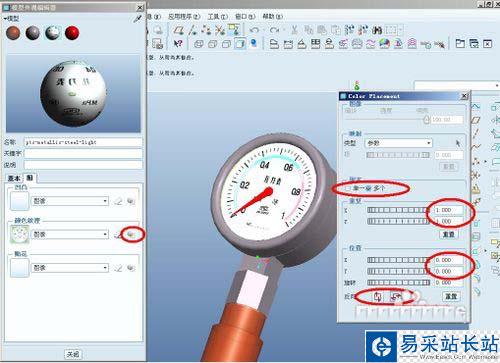Click the decal thumbnail swatch

pos(19,268)
